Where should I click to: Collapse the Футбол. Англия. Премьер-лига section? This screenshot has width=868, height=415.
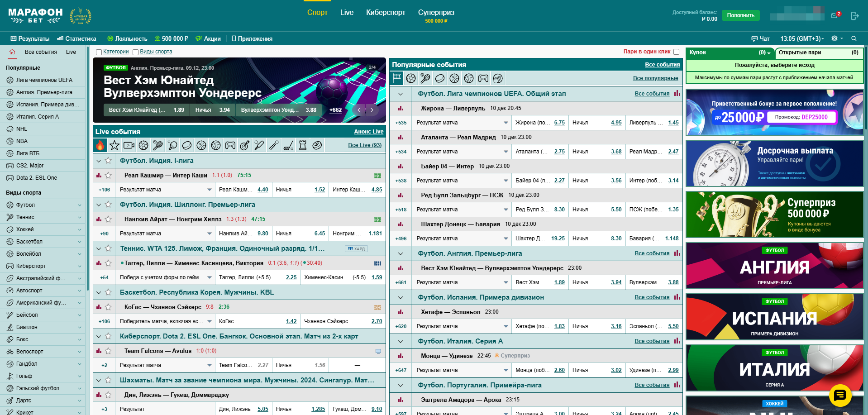401,254
